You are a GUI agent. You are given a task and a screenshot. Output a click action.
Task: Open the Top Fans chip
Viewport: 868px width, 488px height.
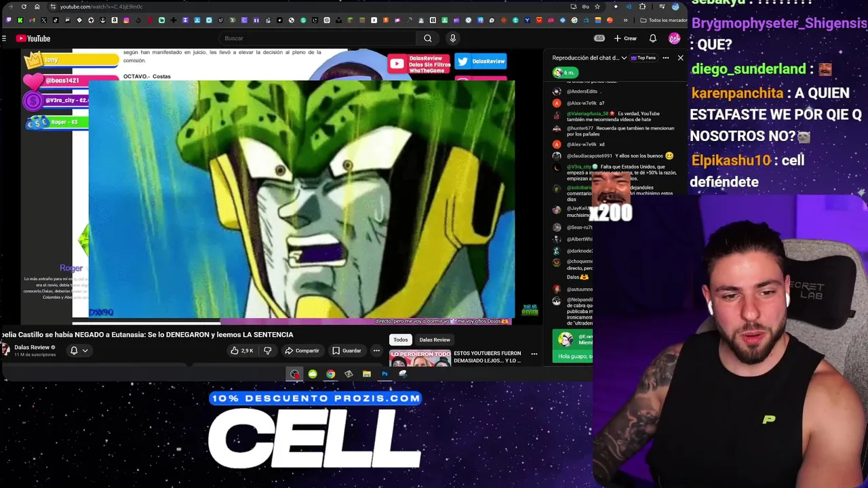(x=644, y=58)
